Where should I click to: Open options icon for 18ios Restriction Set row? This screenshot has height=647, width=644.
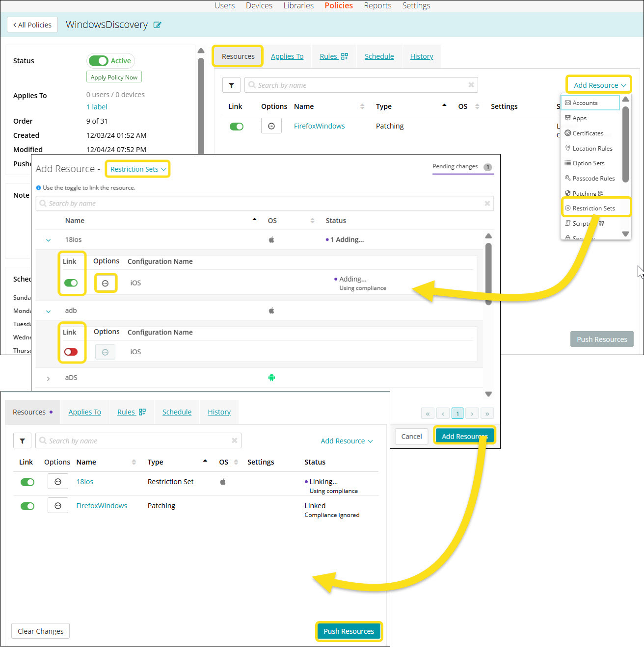coord(58,482)
